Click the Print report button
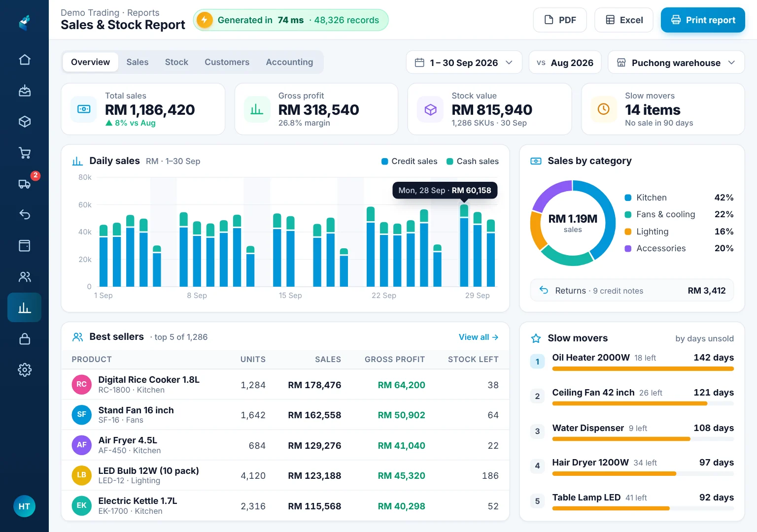This screenshot has height=532, width=757. pyautogui.click(x=703, y=20)
